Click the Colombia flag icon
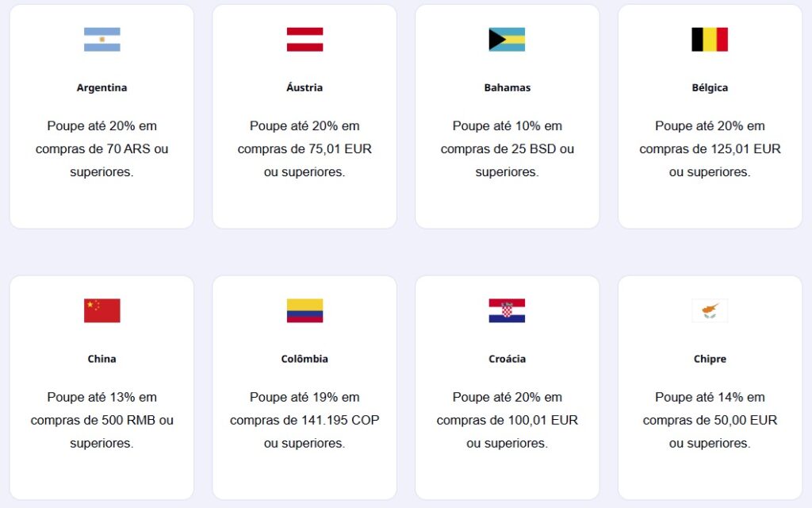The image size is (812, 508). click(x=304, y=310)
